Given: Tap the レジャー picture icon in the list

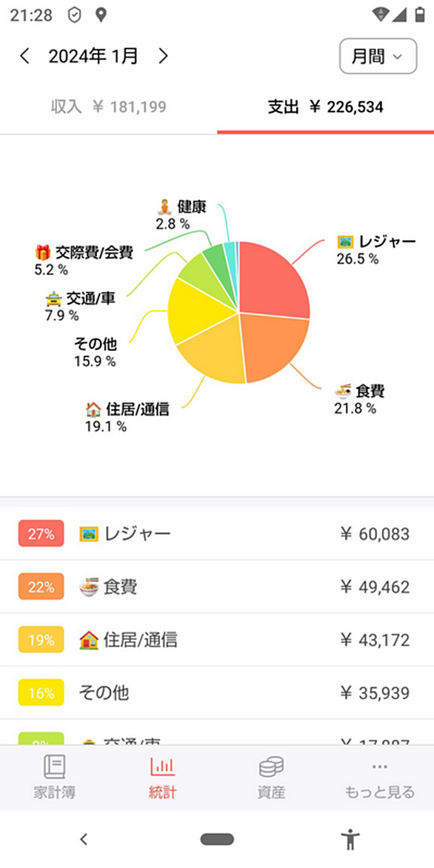Looking at the screenshot, I should coord(89,534).
